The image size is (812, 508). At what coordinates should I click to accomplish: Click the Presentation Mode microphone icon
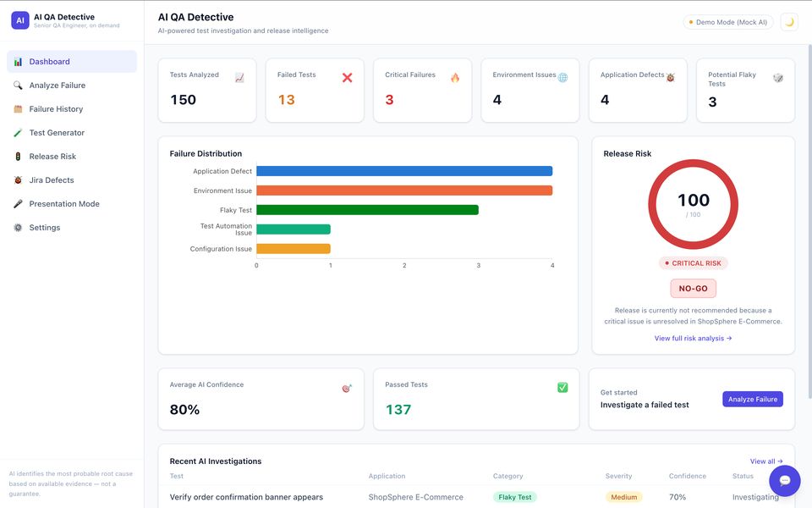pyautogui.click(x=18, y=204)
